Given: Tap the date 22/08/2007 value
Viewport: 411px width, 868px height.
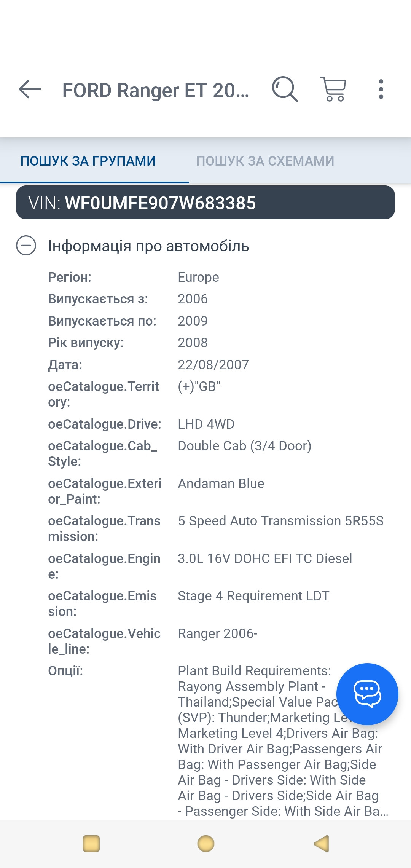Looking at the screenshot, I should click(x=213, y=365).
